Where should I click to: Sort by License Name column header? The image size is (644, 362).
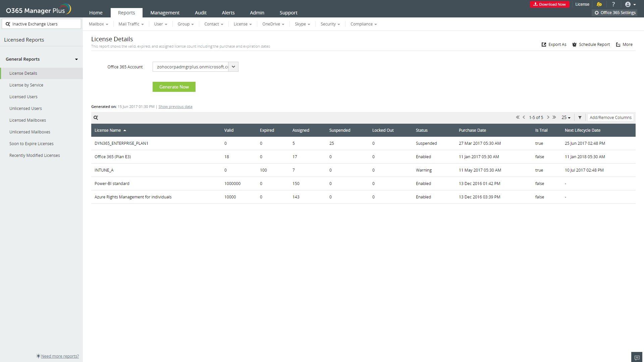tap(110, 130)
